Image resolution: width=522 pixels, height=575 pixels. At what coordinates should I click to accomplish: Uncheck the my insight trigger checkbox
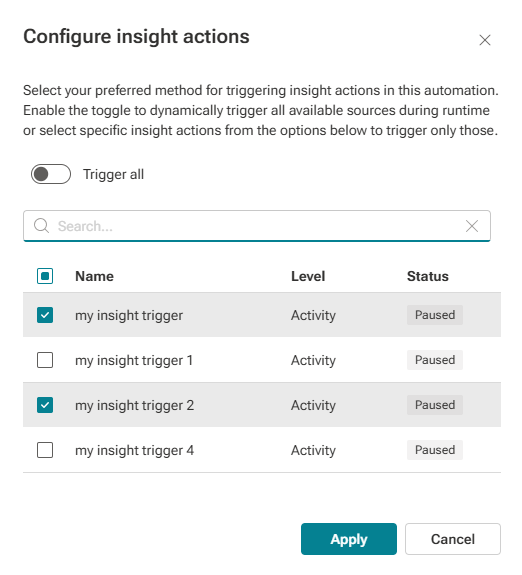(x=45, y=315)
